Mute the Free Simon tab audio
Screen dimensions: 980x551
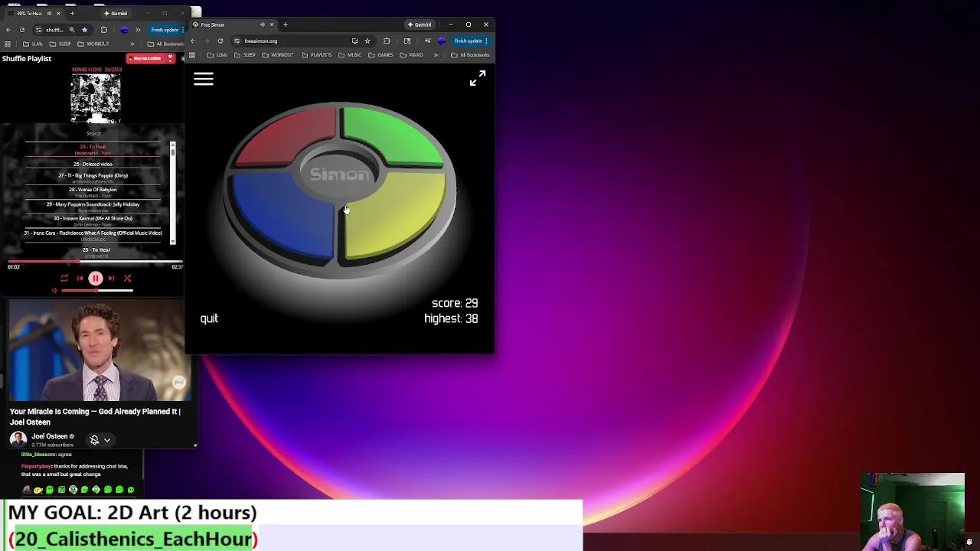coord(262,24)
